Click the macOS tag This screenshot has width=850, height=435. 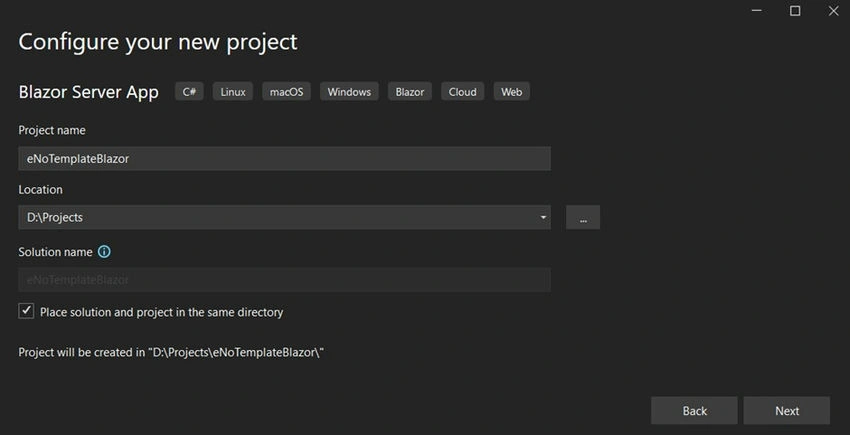(287, 92)
